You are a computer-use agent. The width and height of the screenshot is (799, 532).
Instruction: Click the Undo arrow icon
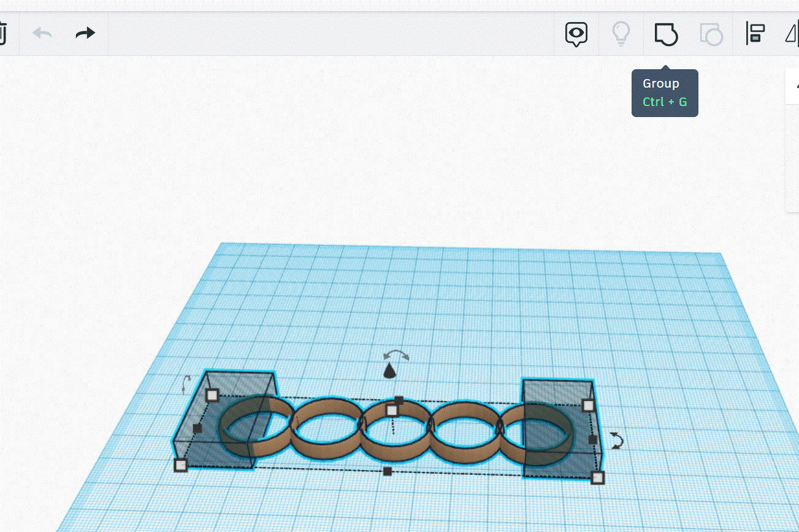click(x=42, y=33)
